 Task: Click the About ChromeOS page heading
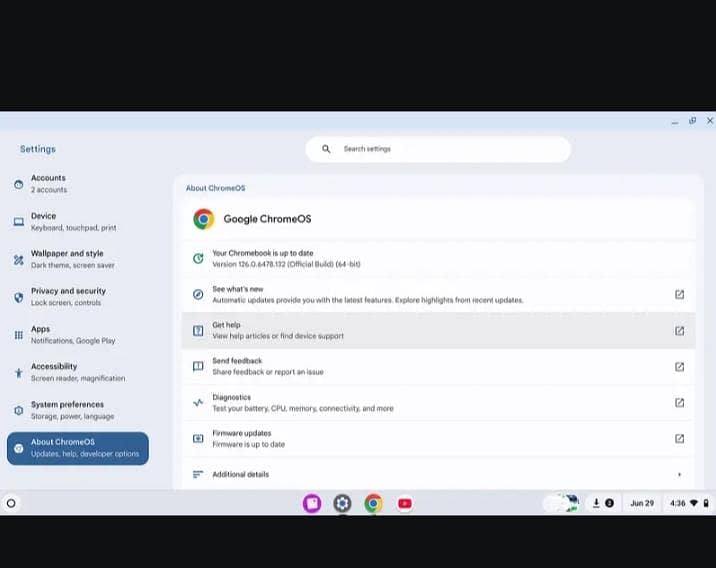click(216, 188)
